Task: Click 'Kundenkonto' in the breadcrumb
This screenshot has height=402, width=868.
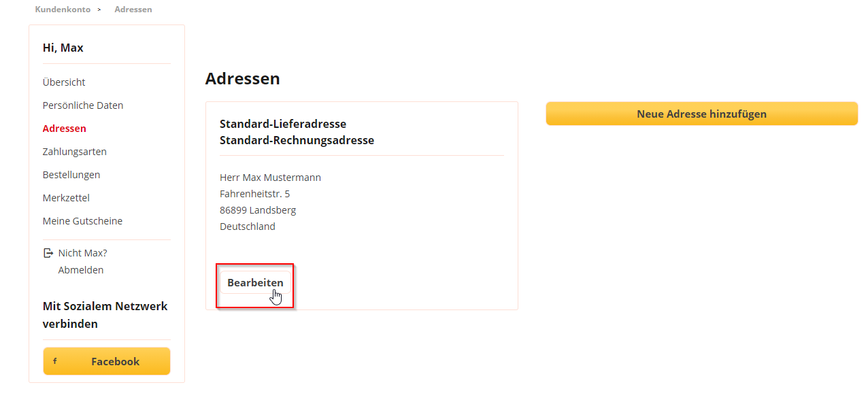Action: pyautogui.click(x=62, y=9)
